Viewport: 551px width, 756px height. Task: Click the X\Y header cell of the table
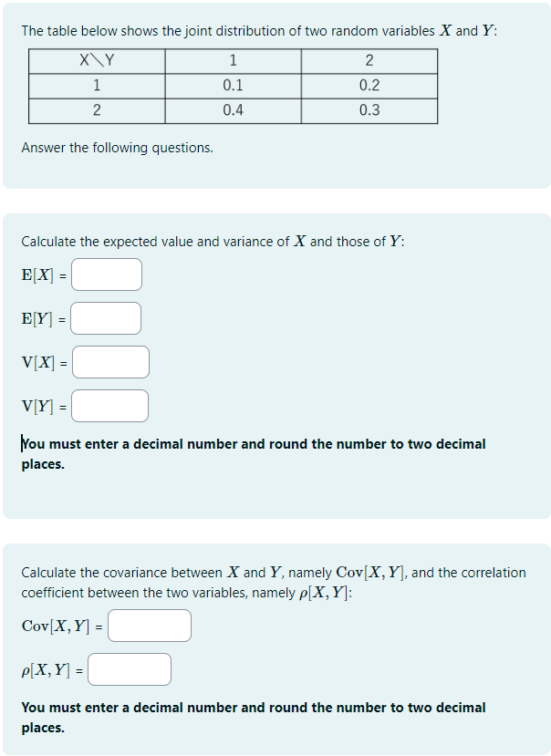pos(97,62)
